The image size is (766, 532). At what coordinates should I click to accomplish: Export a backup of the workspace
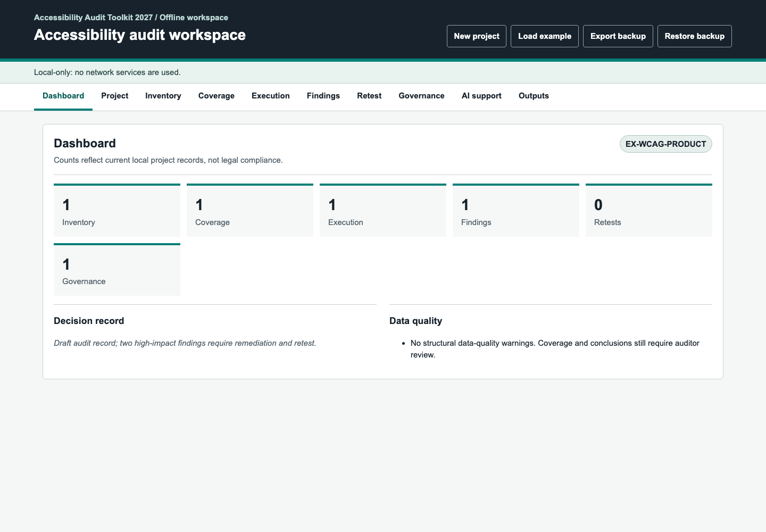click(x=618, y=36)
